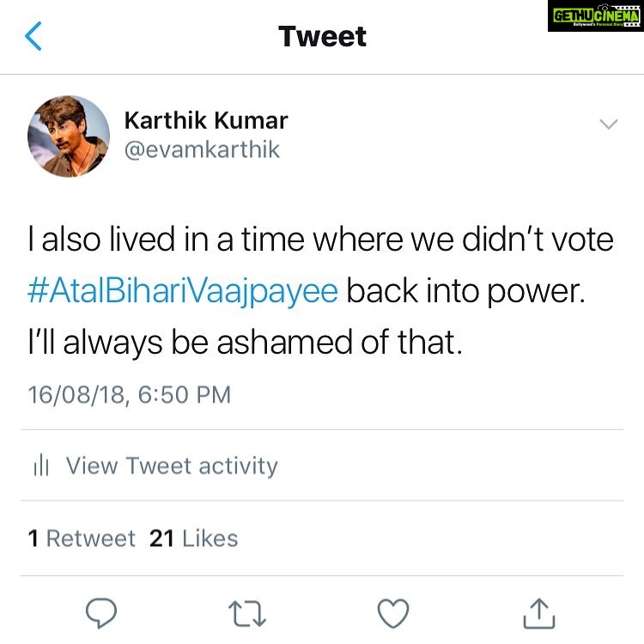
Task: Open the share upload icon
Action: click(539, 614)
